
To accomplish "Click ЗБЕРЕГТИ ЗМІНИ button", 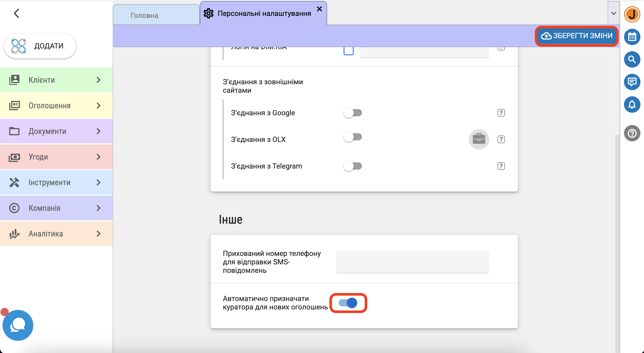I will point(576,36).
